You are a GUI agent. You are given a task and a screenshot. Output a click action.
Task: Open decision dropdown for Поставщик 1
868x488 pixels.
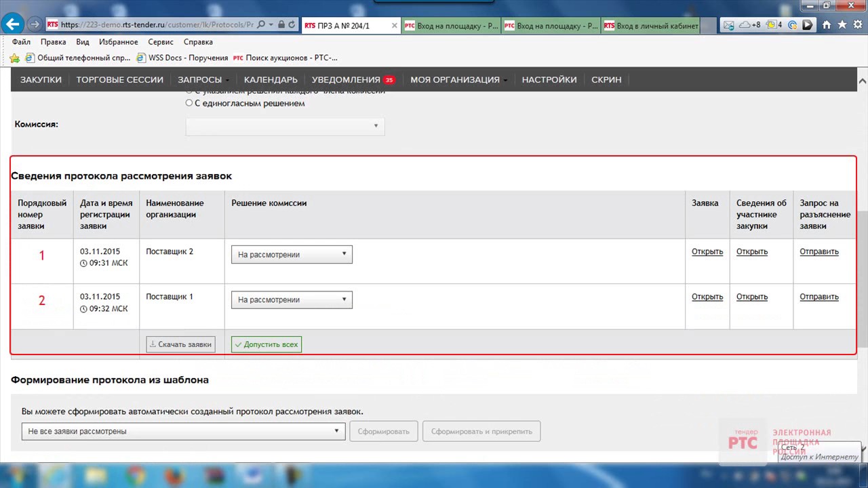(x=292, y=300)
